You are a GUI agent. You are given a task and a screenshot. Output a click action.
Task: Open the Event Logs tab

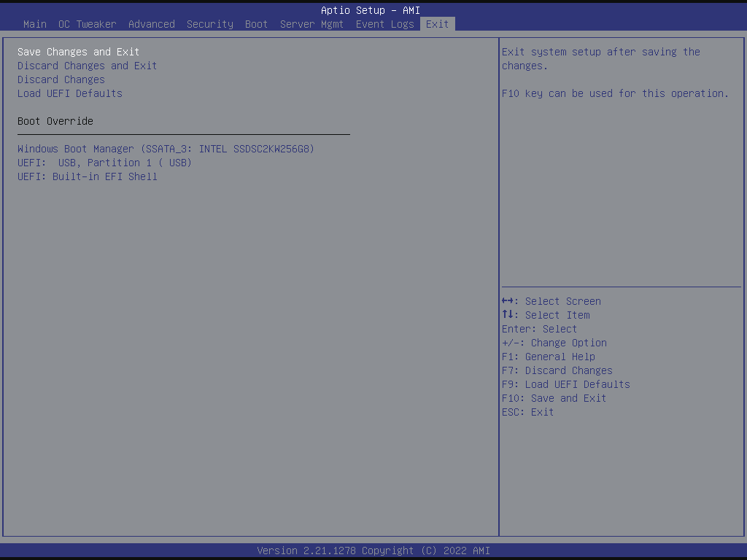[384, 24]
